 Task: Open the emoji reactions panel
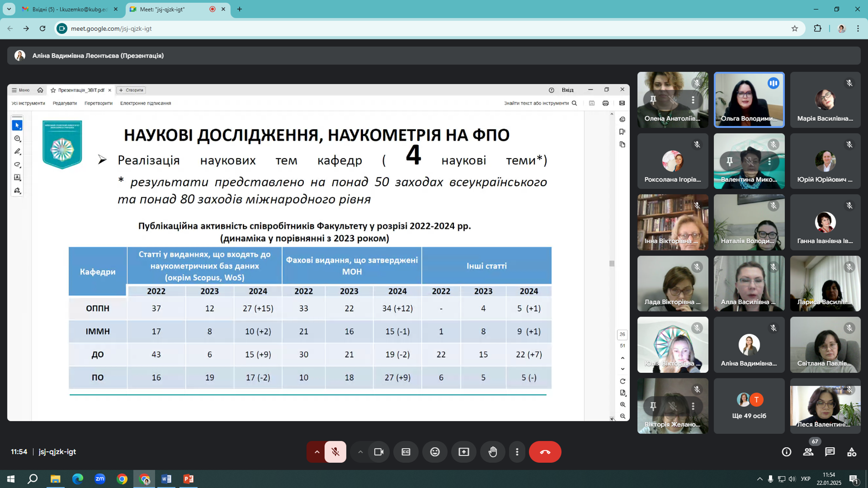pos(435,452)
